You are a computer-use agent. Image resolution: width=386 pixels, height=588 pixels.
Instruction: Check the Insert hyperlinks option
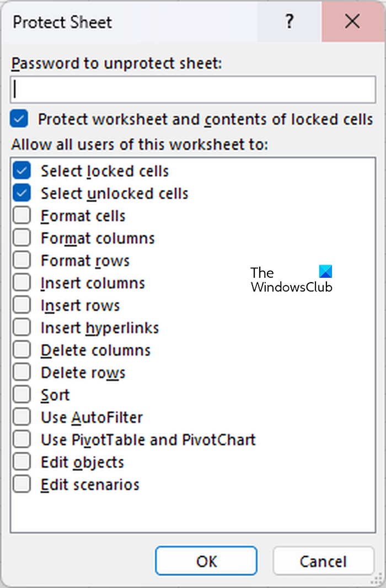click(x=22, y=328)
